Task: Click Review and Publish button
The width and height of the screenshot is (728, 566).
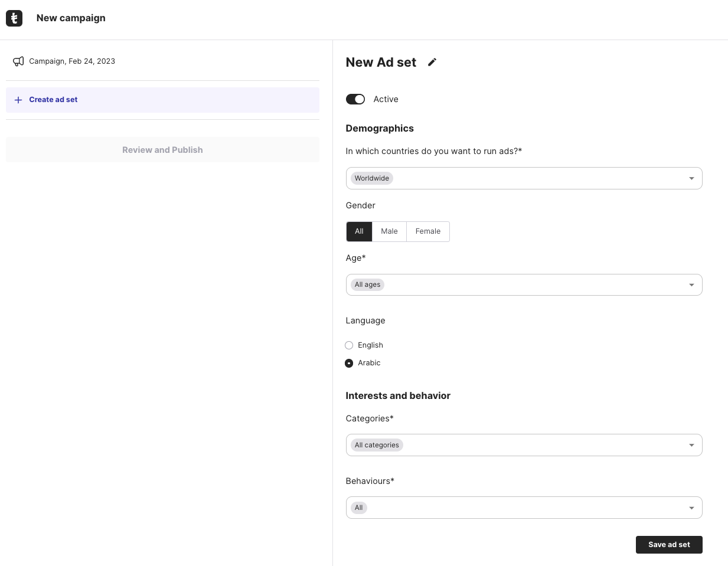Action: [x=162, y=150]
